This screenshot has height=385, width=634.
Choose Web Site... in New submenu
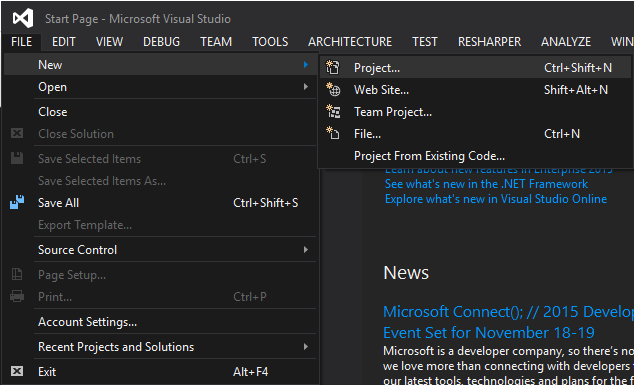coord(476,90)
